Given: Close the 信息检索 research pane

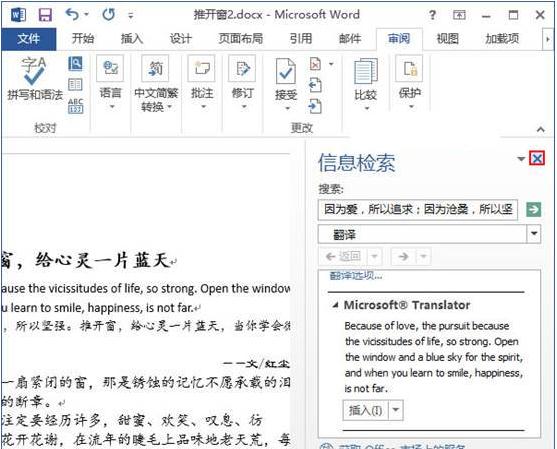Looking at the screenshot, I should click(x=537, y=158).
